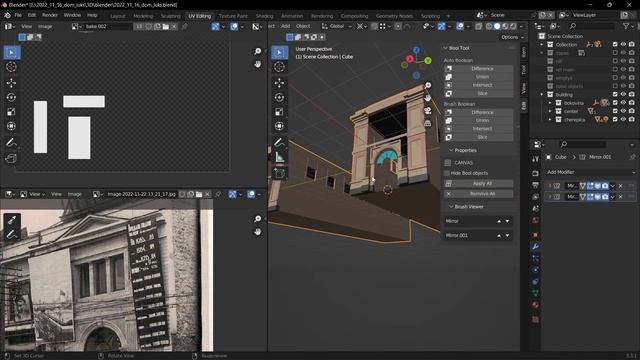Collapse the Brush Viewer panel
This screenshot has height=360, width=640.
click(x=451, y=207)
